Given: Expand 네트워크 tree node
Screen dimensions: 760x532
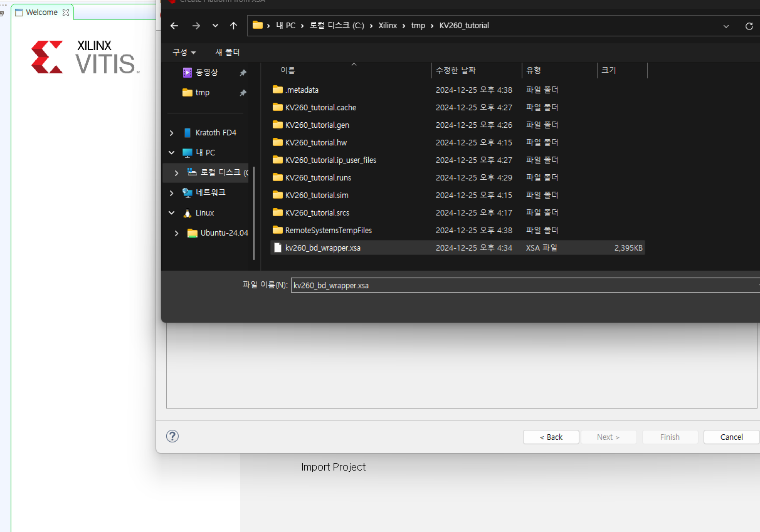Looking at the screenshot, I should click(x=172, y=193).
